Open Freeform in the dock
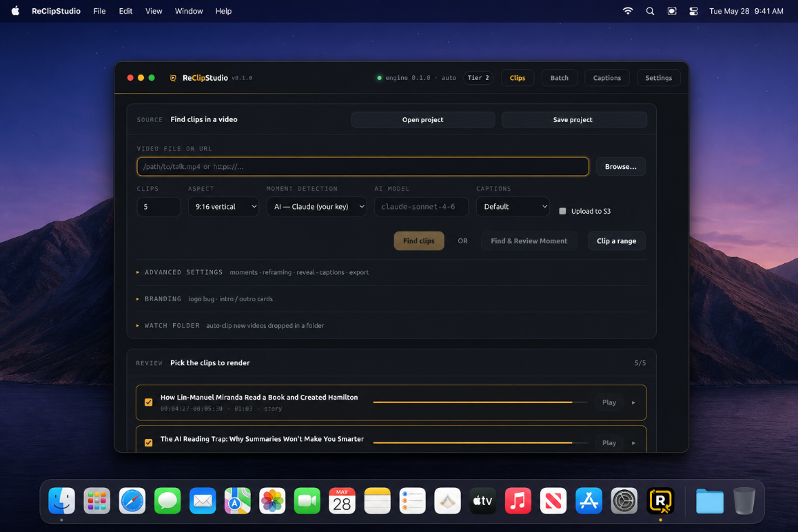The image size is (798, 532). (x=447, y=501)
